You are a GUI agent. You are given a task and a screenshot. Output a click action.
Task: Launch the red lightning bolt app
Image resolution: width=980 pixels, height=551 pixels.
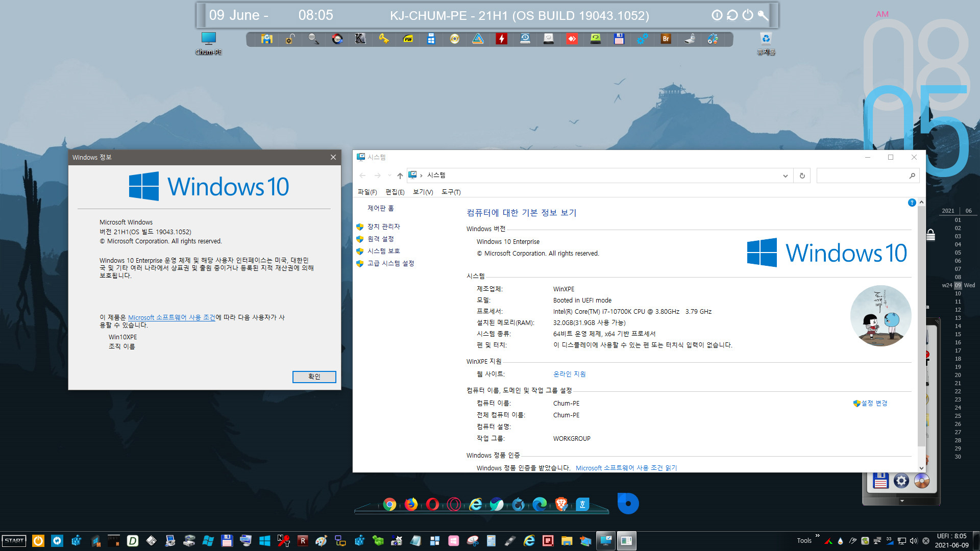click(502, 39)
